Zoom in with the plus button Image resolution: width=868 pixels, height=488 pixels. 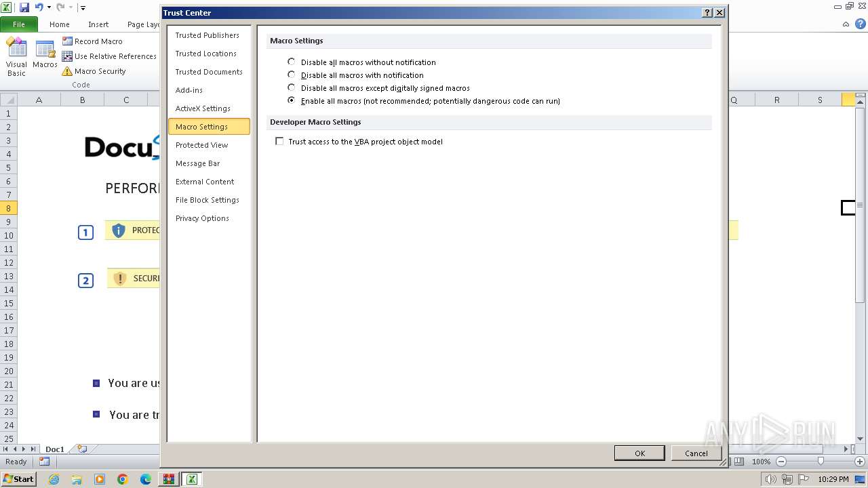pos(860,462)
